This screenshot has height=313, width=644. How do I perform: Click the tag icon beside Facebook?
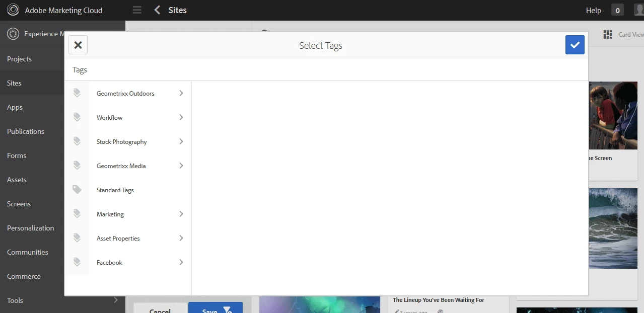(77, 262)
